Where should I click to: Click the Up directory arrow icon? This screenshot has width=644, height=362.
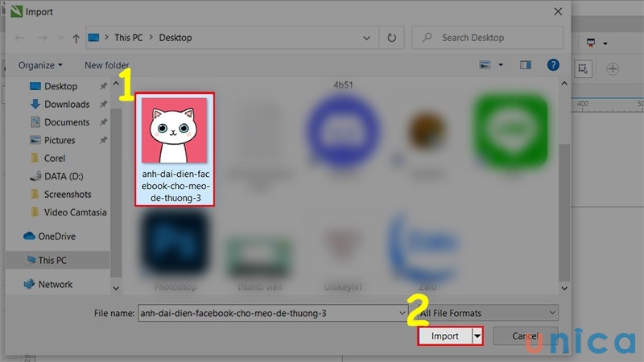[x=76, y=38]
